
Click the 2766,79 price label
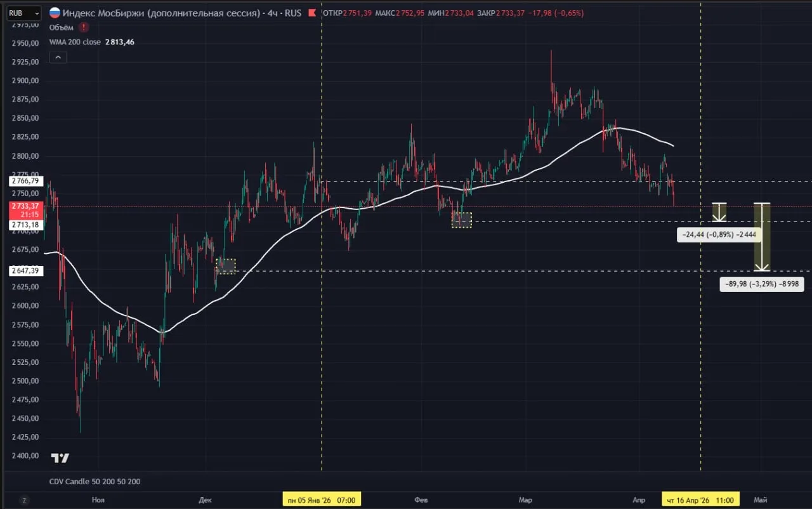click(25, 181)
